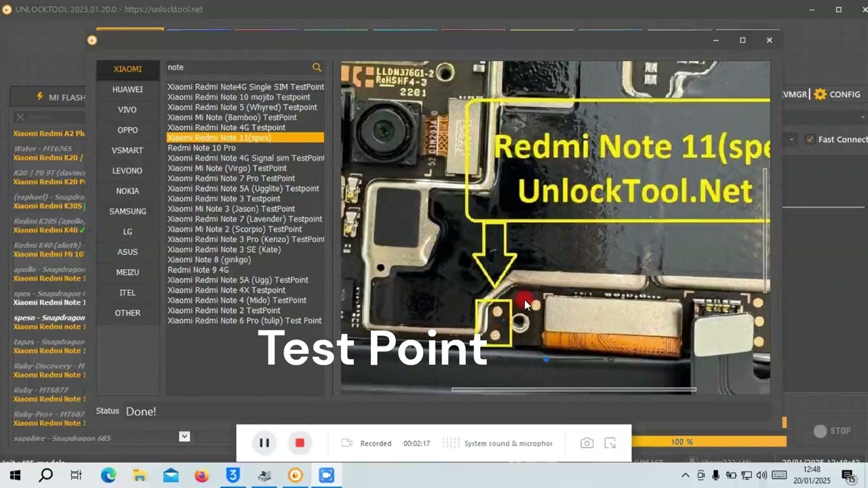
Task: Select the ITEL brand tab
Action: [127, 293]
